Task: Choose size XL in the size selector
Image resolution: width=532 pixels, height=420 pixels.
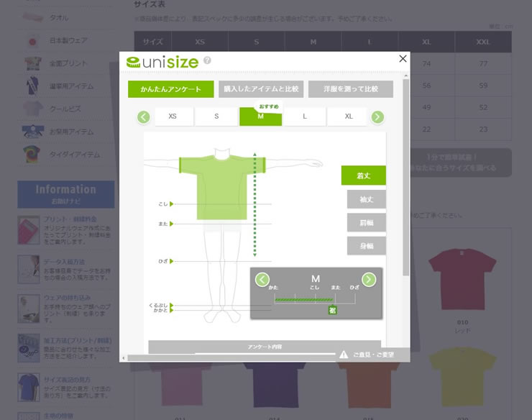Action: tap(349, 117)
